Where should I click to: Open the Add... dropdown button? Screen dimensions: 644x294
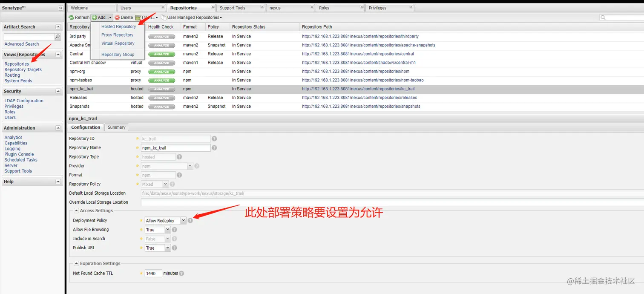coord(102,17)
